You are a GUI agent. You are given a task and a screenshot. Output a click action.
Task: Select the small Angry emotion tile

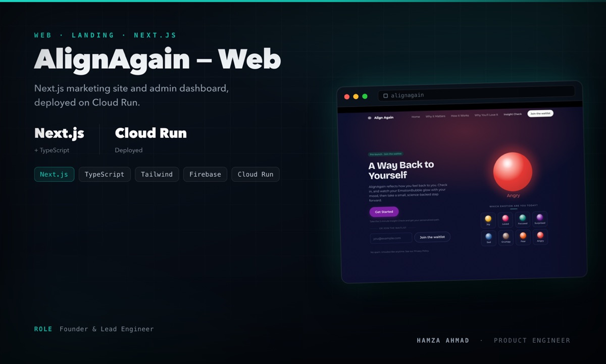click(x=540, y=236)
